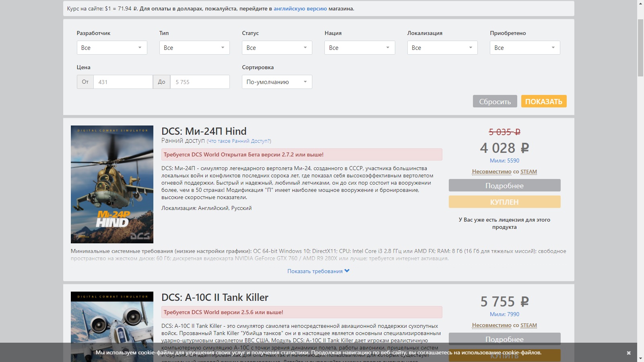644x362 pixels.
Task: Click Подробнее for A-10C II Tank Killer
Action: point(504,339)
